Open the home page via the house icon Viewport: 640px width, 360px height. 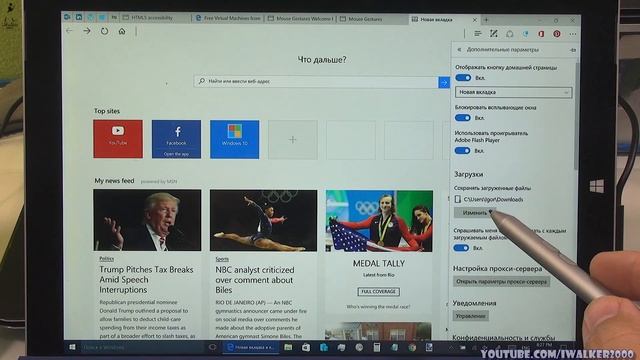122,31
